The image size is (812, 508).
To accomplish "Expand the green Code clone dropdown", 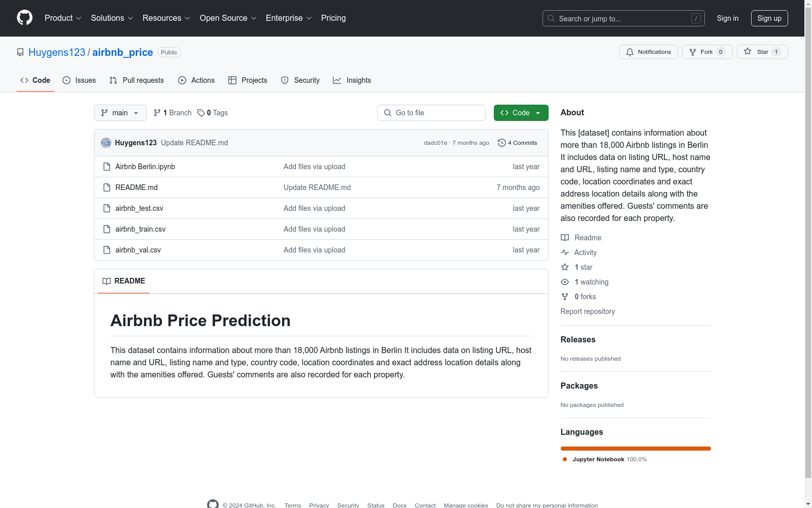I will coord(521,113).
